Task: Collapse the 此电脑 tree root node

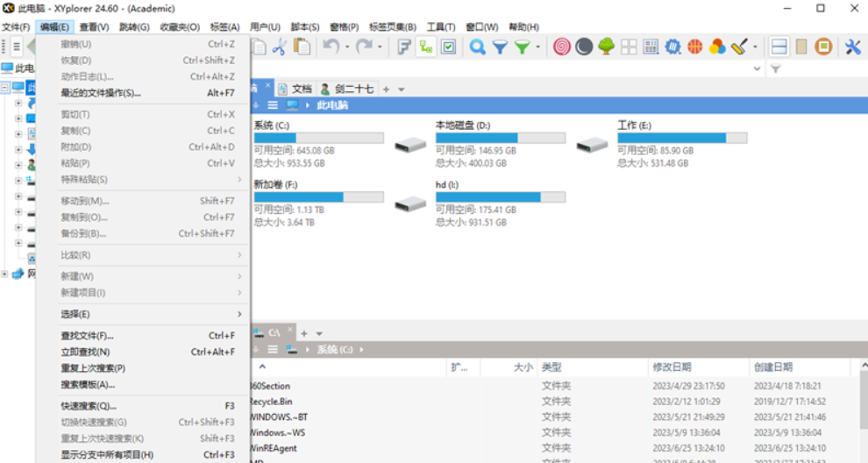Action: click(x=5, y=88)
